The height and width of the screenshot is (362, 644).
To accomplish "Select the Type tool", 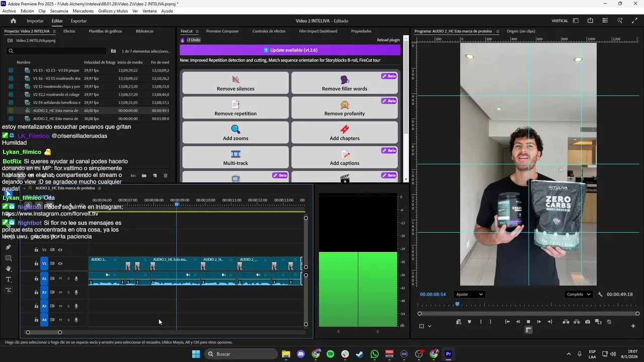I will pyautogui.click(x=8, y=279).
